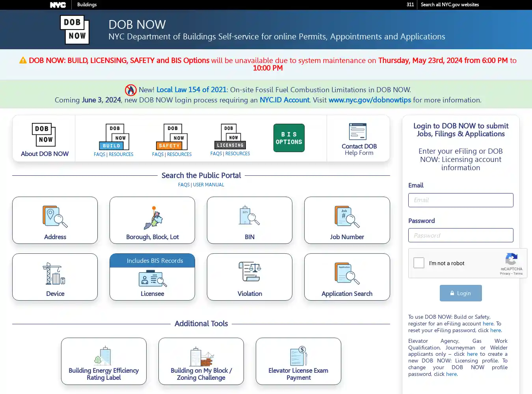Screen dimensions: 532x394
Task: Open Local Law 154 of 2021 link
Action: [x=192, y=90]
